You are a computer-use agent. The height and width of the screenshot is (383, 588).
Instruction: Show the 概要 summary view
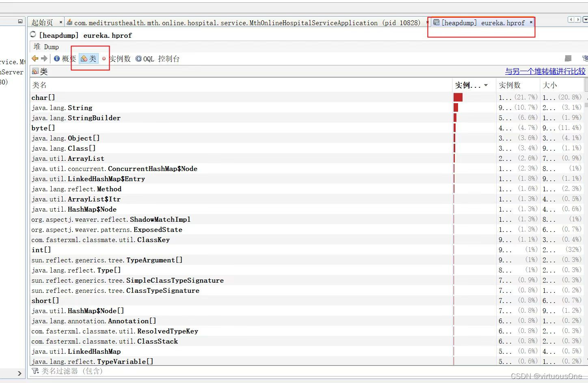coord(65,58)
